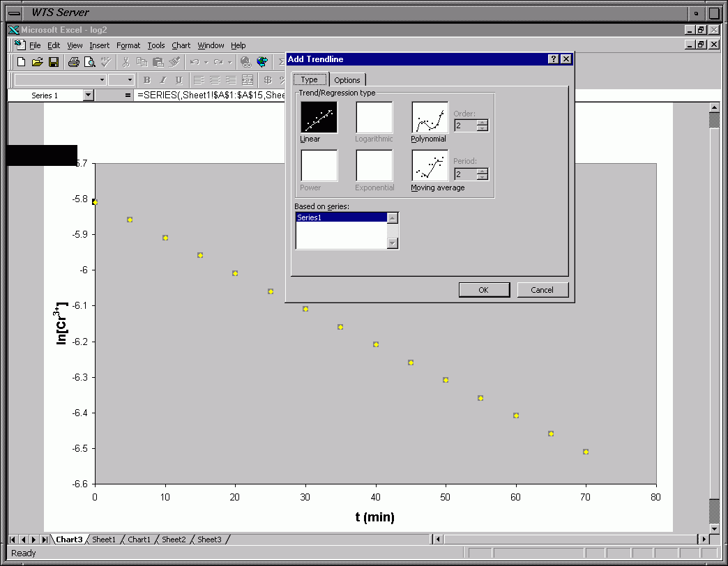Choose the Polynomial trendline type
The height and width of the screenshot is (566, 728).
(x=430, y=117)
